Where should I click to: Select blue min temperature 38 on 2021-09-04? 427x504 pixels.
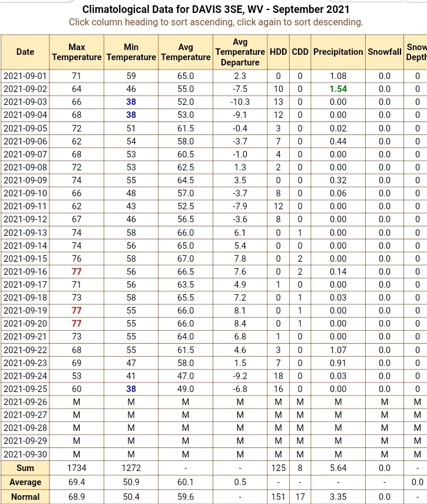point(131,115)
